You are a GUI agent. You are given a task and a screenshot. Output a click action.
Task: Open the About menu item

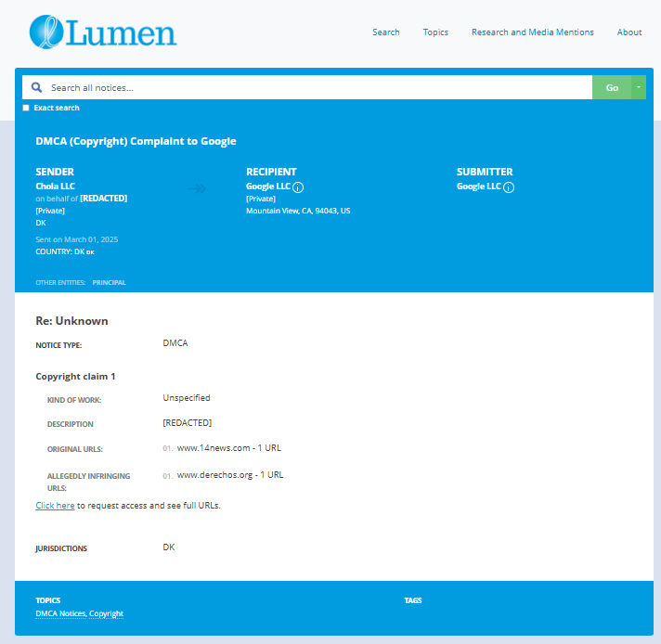(629, 32)
